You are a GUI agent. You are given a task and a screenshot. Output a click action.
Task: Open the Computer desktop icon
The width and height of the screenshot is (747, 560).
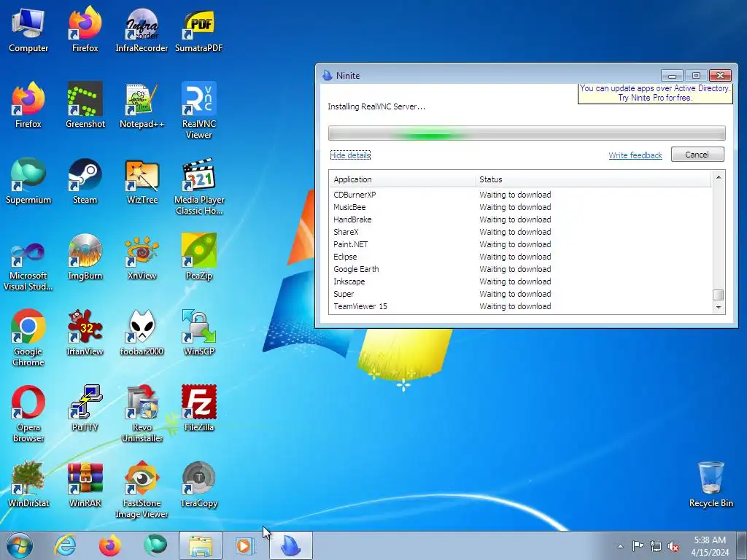[28, 31]
